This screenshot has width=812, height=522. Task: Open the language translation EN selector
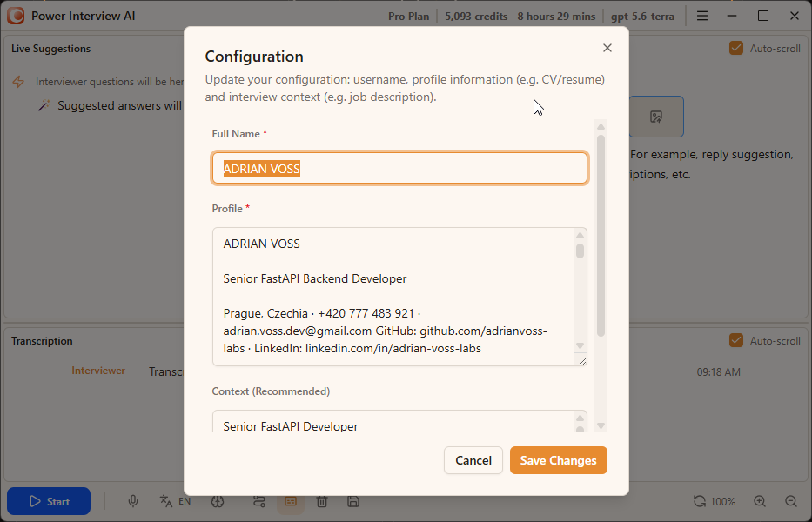coord(175,501)
